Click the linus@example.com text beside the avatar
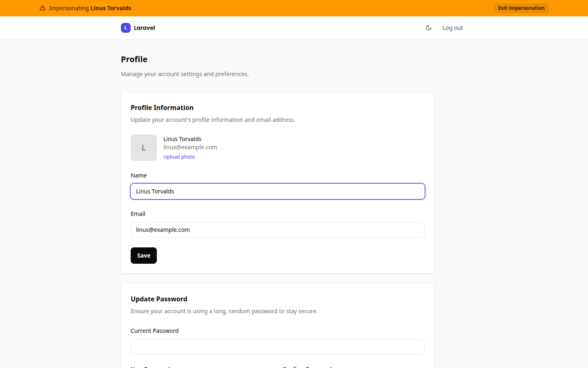Viewport: 588px width, 368px height. 190,147
